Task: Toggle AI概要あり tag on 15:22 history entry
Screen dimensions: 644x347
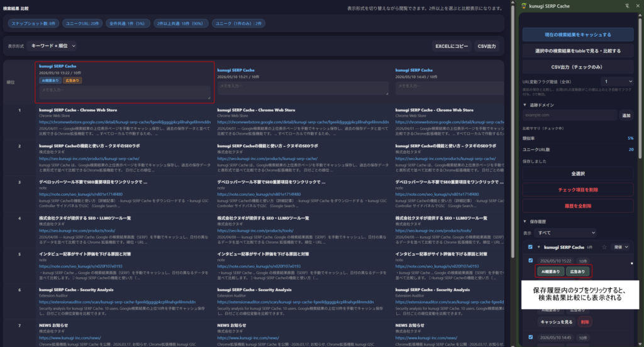Action: click(x=550, y=271)
